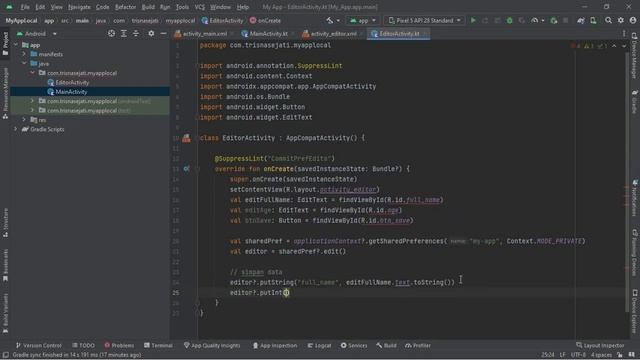Click Collapse All icon in Project panel
640x360 pixels.
pyautogui.click(x=136, y=33)
